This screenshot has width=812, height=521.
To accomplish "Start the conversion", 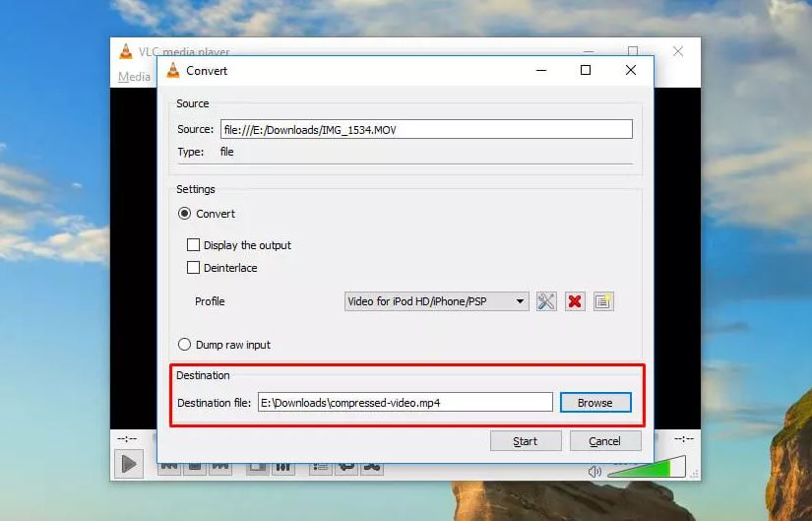I will click(x=526, y=441).
